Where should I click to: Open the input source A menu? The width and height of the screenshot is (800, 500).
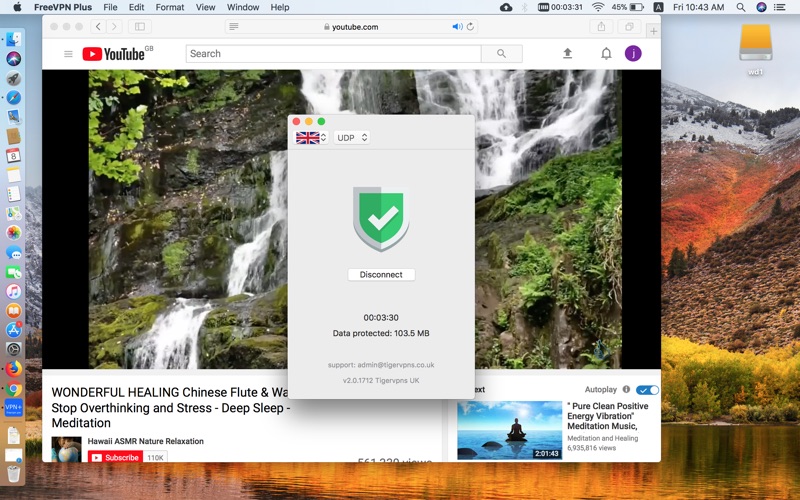pos(659,7)
